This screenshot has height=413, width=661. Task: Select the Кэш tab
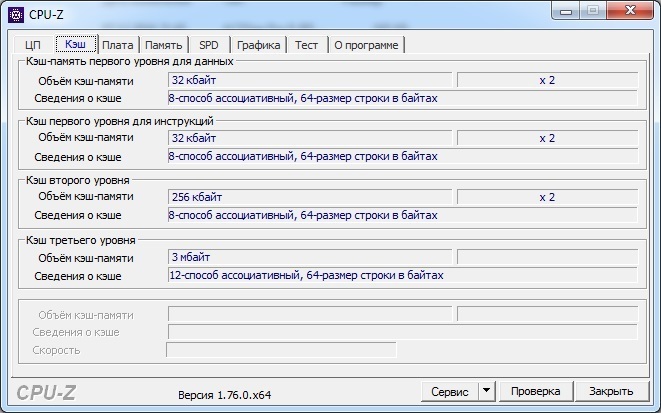click(x=76, y=44)
